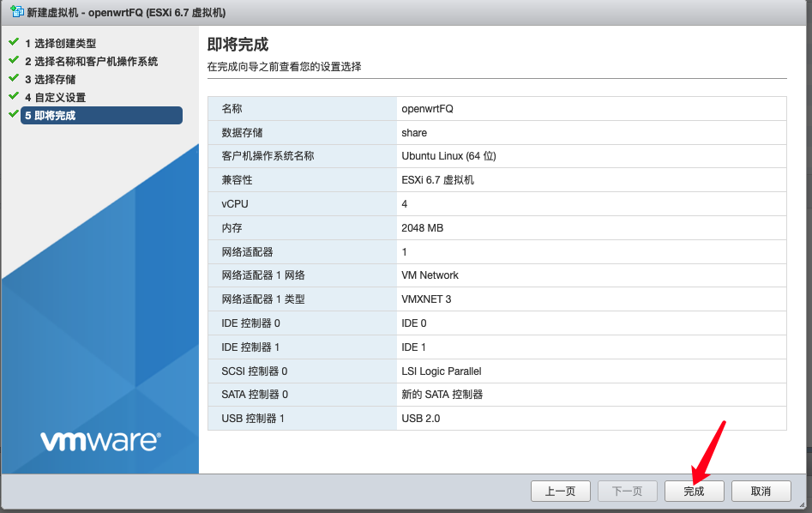The height and width of the screenshot is (513, 812).
Task: Go back with the 上一页 button
Action: point(560,492)
